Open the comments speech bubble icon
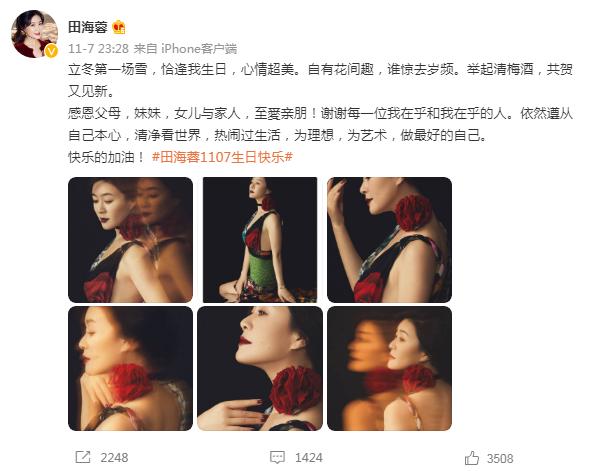This screenshot has width=598, height=471. 277,457
